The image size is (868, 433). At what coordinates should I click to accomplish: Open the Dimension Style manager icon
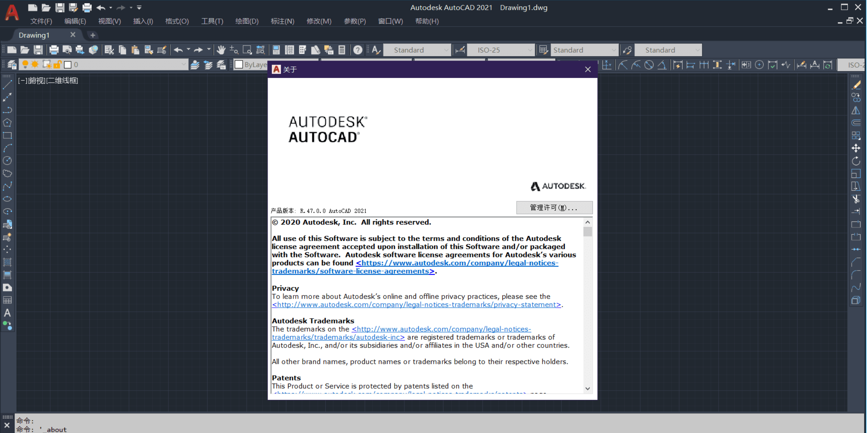click(460, 50)
